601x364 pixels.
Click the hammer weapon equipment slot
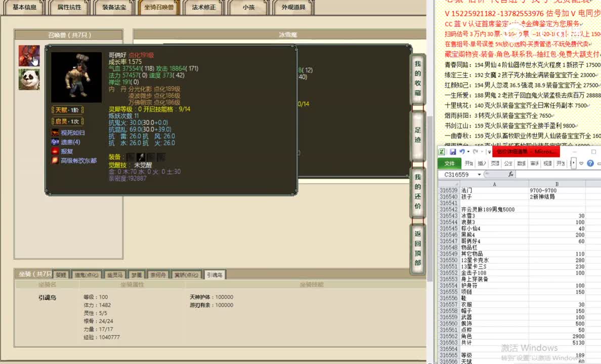[141, 157]
